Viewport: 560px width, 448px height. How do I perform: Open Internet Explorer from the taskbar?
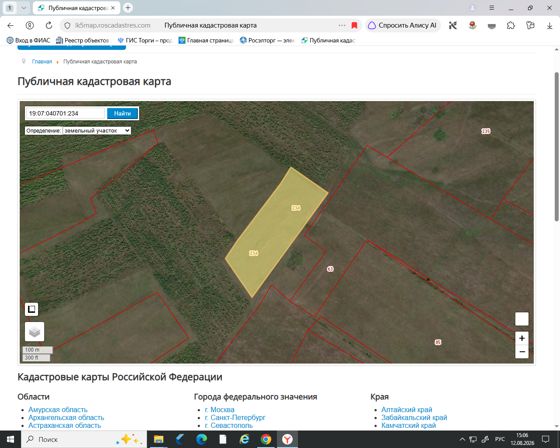tap(244, 439)
